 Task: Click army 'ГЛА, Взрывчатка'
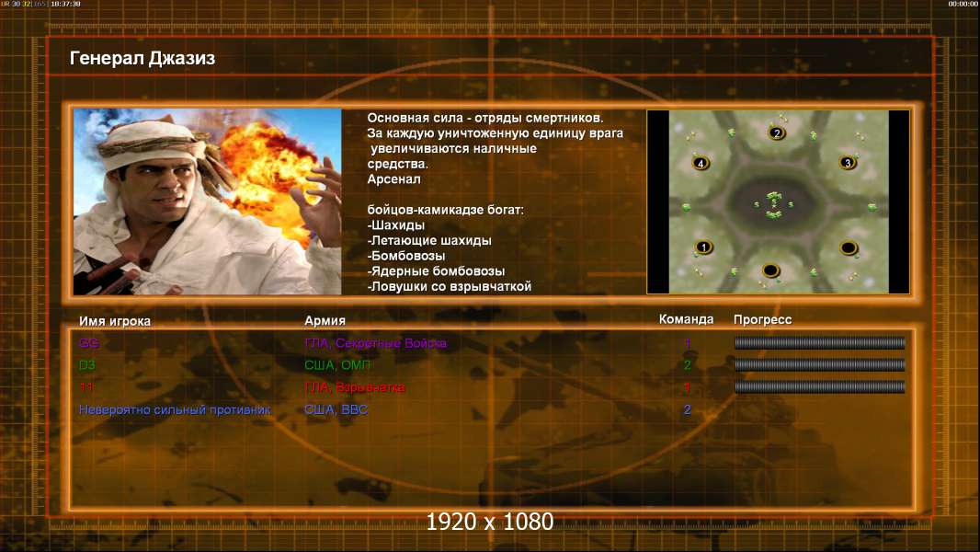tap(354, 387)
